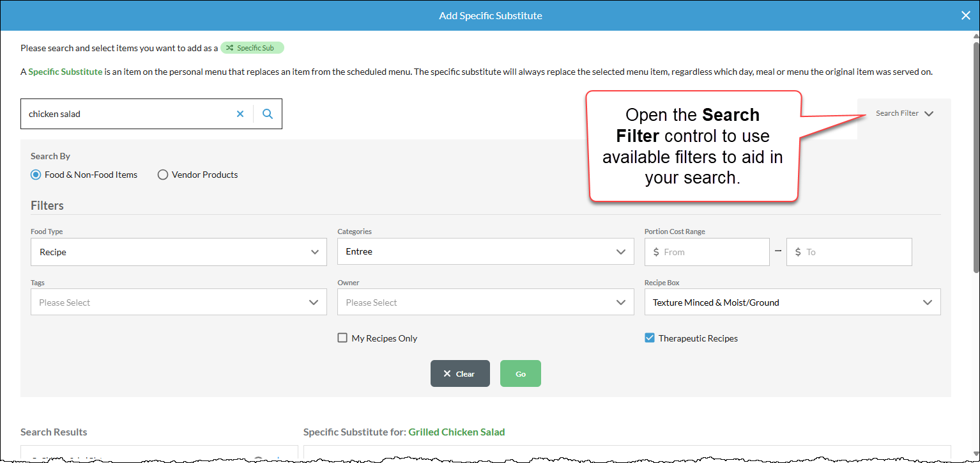Open the Categories dropdown showing Entree

click(486, 252)
